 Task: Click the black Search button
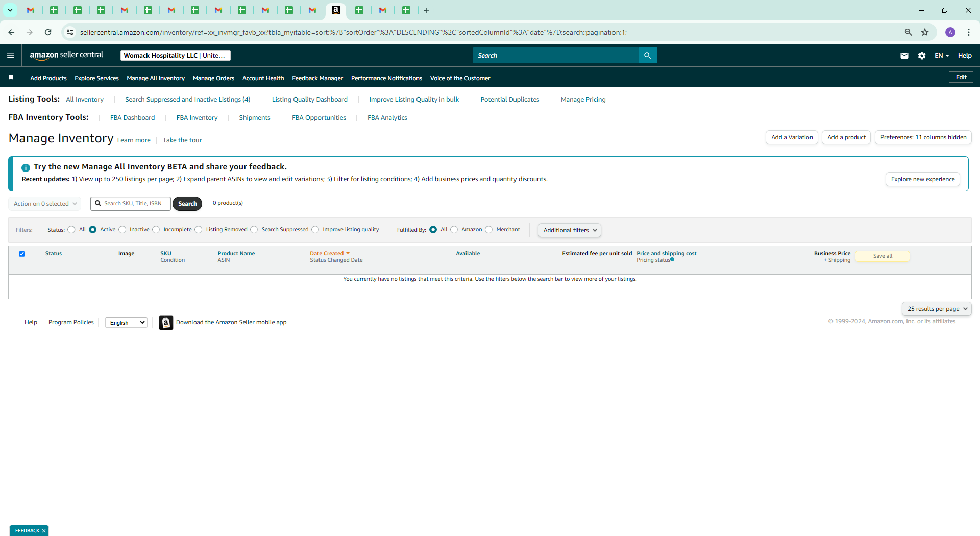tap(187, 204)
